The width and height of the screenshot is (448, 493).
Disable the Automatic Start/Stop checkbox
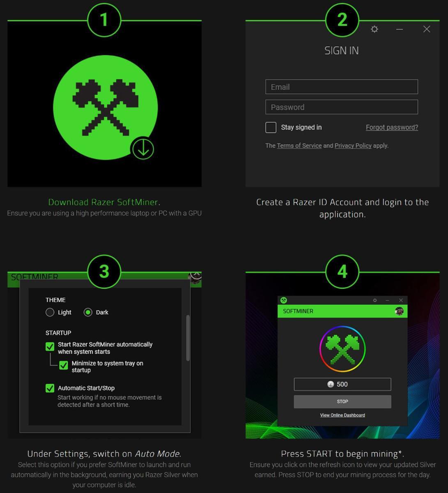50,388
